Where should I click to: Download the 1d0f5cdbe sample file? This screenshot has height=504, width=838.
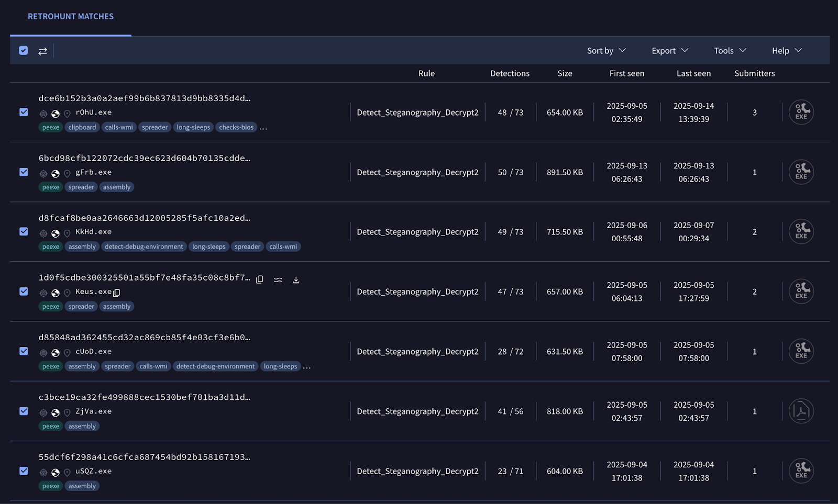pyautogui.click(x=296, y=279)
